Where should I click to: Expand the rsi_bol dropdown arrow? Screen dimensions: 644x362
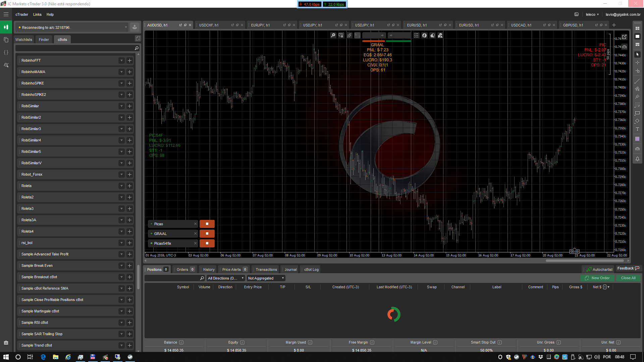[121, 243]
